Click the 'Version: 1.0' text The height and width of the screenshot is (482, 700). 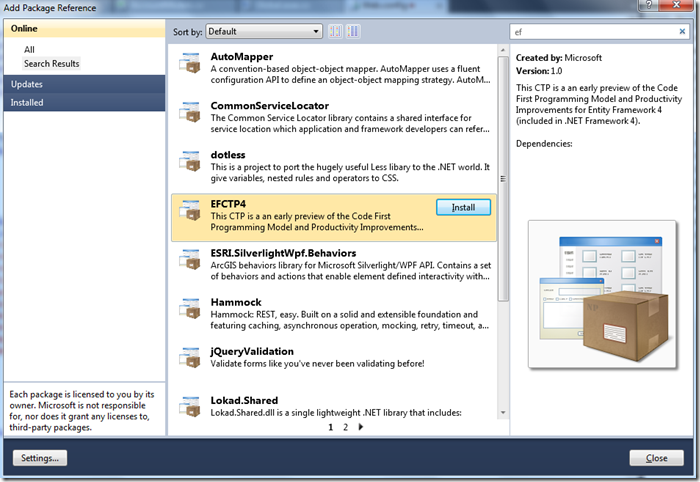[x=539, y=71]
